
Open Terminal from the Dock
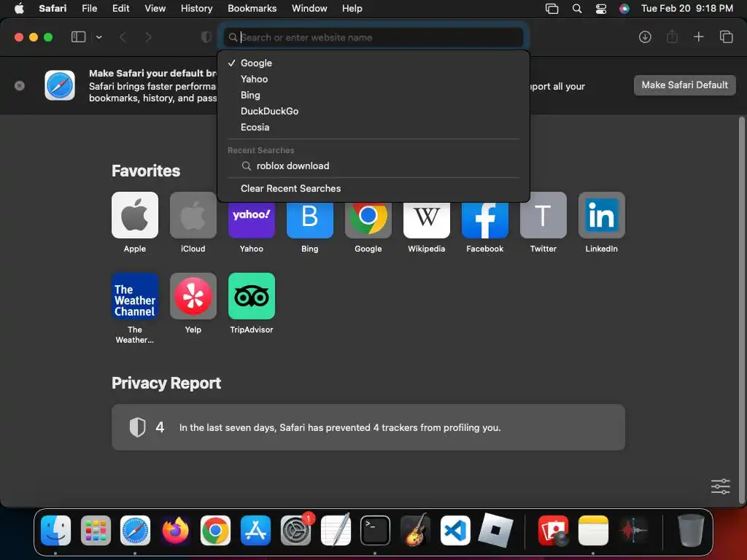[x=375, y=530]
